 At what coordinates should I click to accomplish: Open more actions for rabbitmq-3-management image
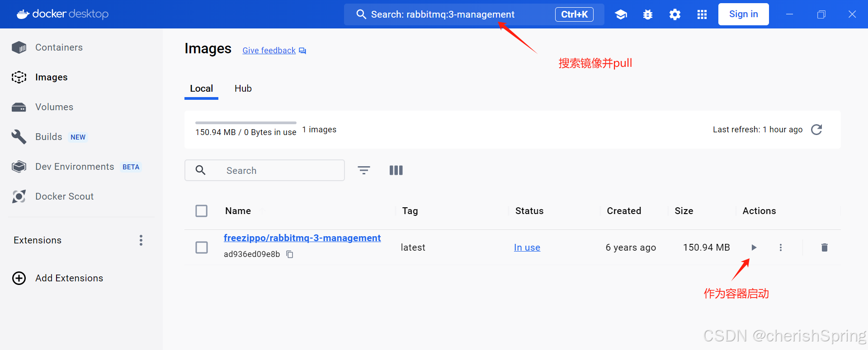781,247
